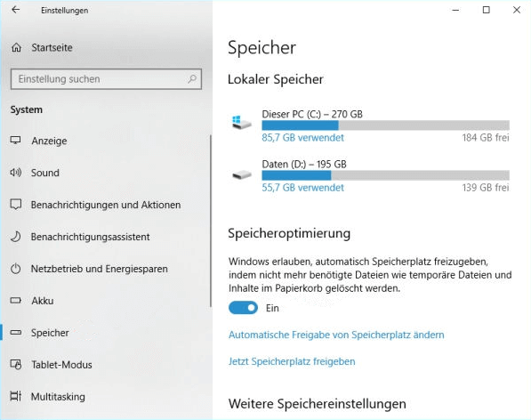Click the 184 GB frei text
The height and width of the screenshot is (420, 531).
(486, 138)
